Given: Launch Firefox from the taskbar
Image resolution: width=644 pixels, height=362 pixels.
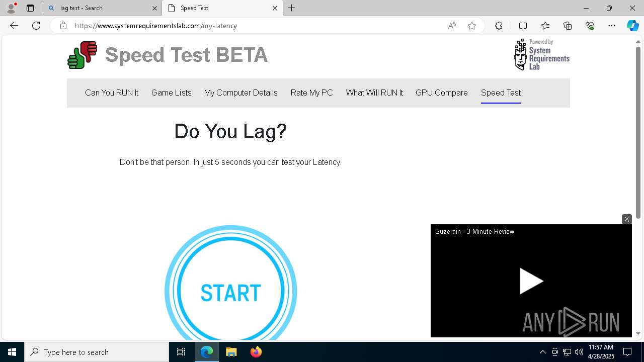Looking at the screenshot, I should click(256, 352).
